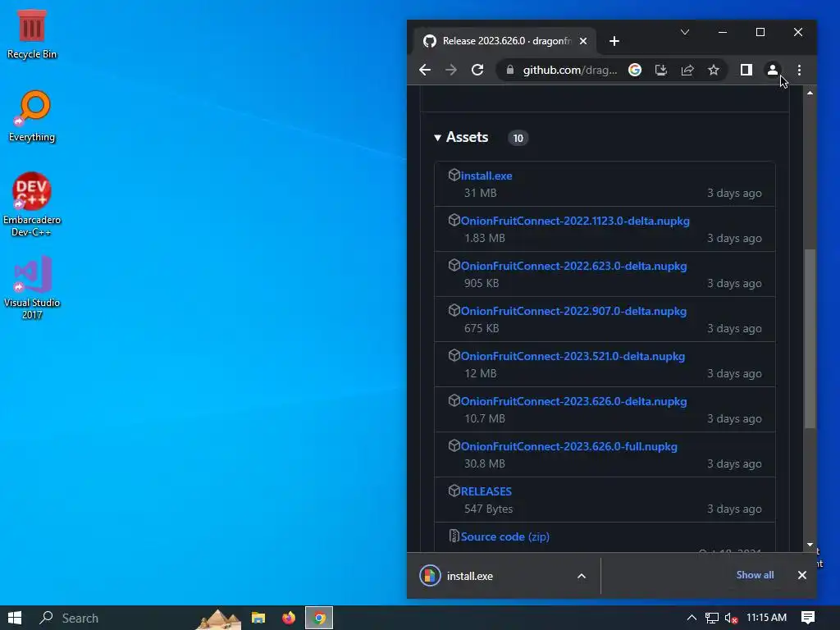The width and height of the screenshot is (840, 630).
Task: Share this page via the share icon
Action: pos(687,71)
